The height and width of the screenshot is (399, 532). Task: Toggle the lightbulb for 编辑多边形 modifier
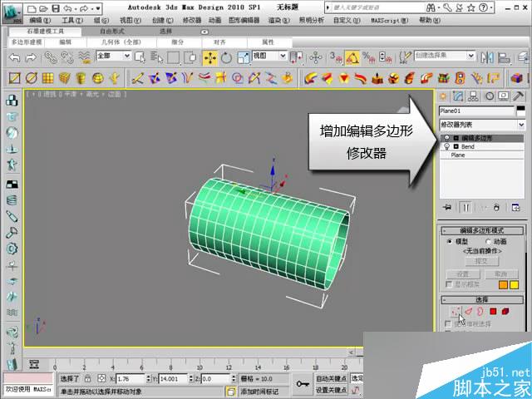point(447,138)
